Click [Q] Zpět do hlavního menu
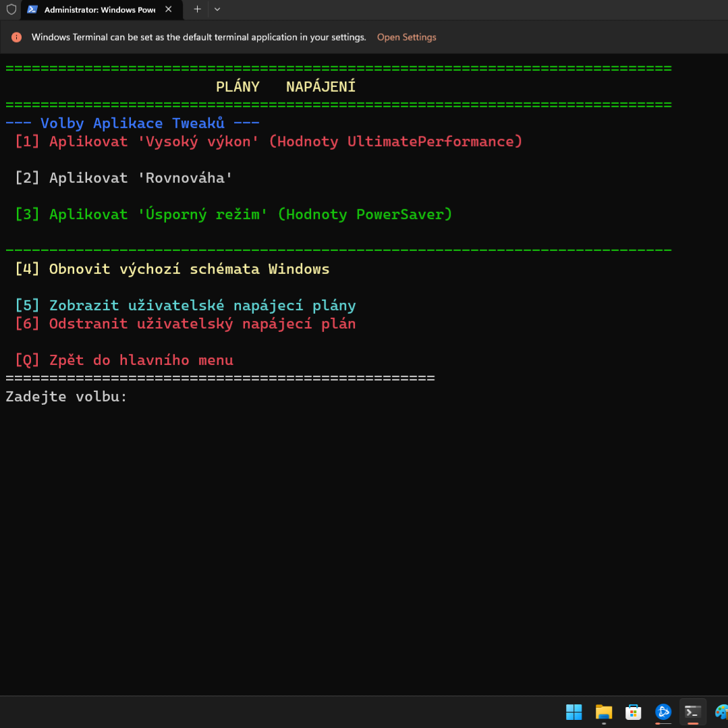This screenshot has width=728, height=728. [124, 360]
